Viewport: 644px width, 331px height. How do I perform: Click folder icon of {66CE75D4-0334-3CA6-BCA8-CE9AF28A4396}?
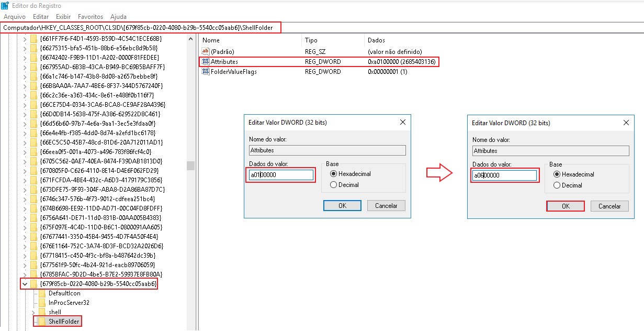34,105
